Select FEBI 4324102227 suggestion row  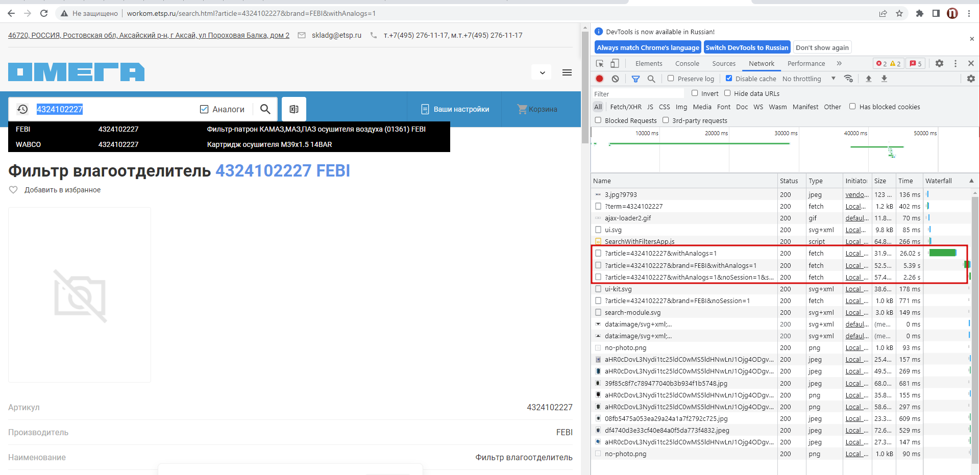pyautogui.click(x=229, y=129)
